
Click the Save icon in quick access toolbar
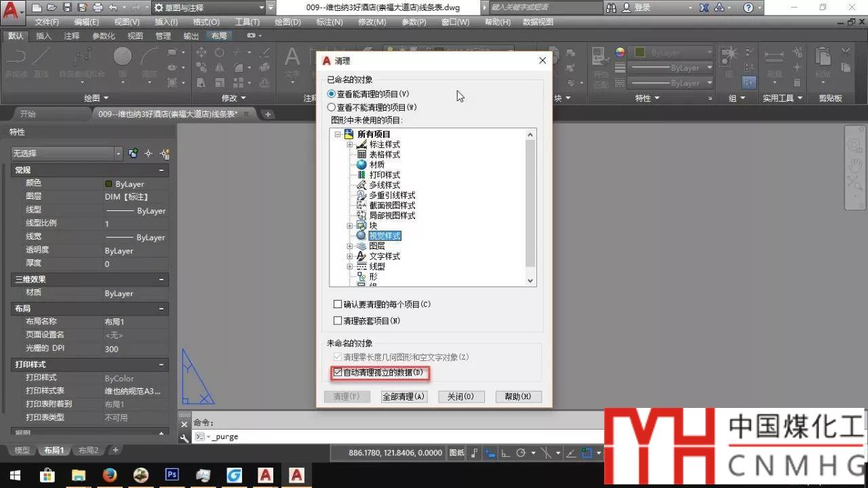pos(67,7)
